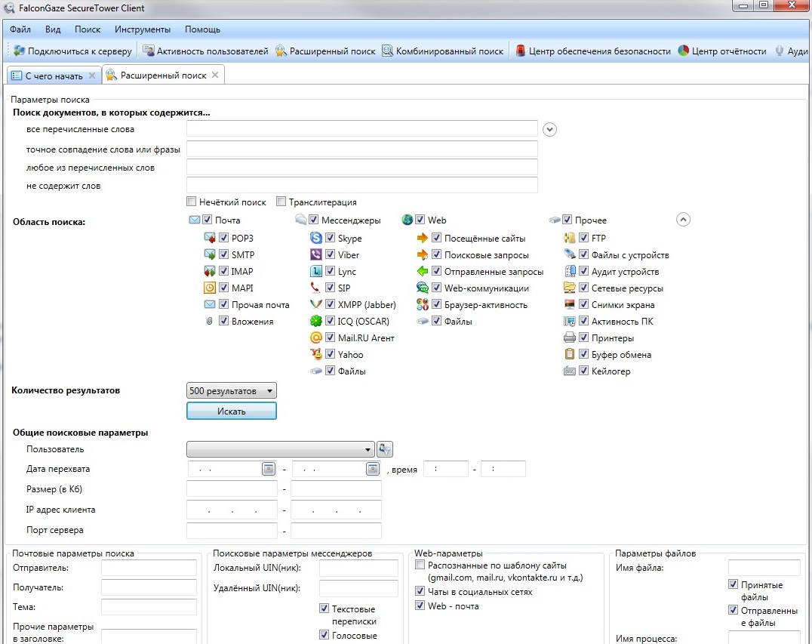The image size is (812, 644).
Task: Click the Получатель input field
Action: pyautogui.click(x=149, y=587)
